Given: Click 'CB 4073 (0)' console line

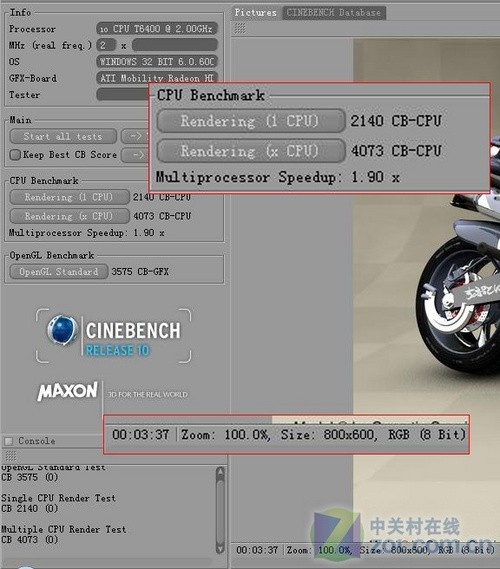Looking at the screenshot, I should pyautogui.click(x=30, y=540).
